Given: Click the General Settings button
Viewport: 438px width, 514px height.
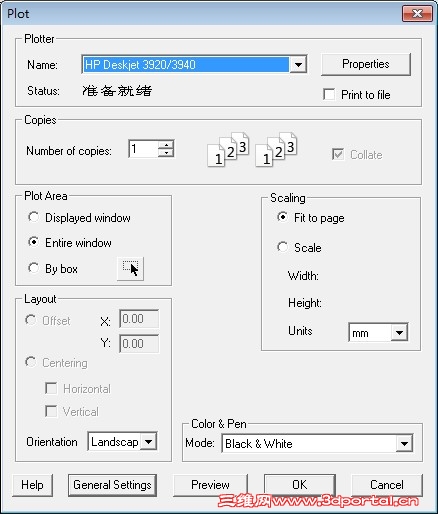Looking at the screenshot, I should pos(112,485).
